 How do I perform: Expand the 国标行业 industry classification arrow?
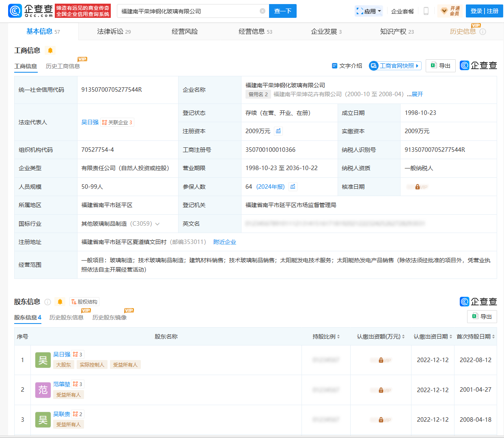[157, 224]
